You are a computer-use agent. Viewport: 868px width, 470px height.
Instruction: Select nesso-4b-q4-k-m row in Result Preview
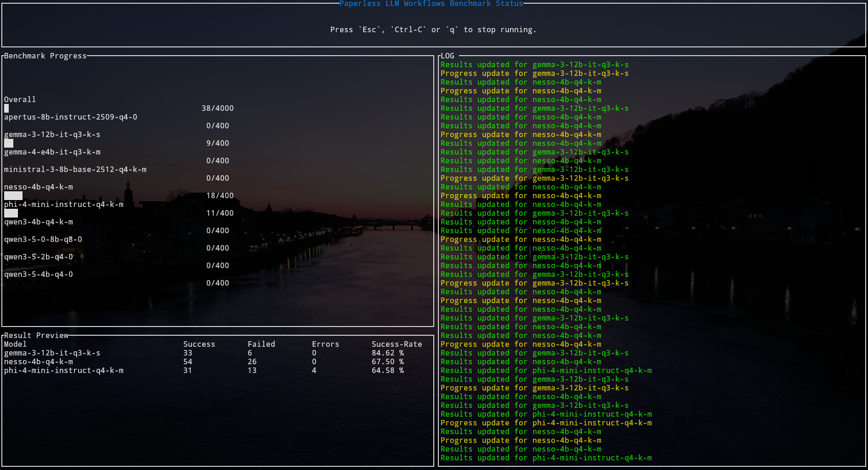click(38, 362)
